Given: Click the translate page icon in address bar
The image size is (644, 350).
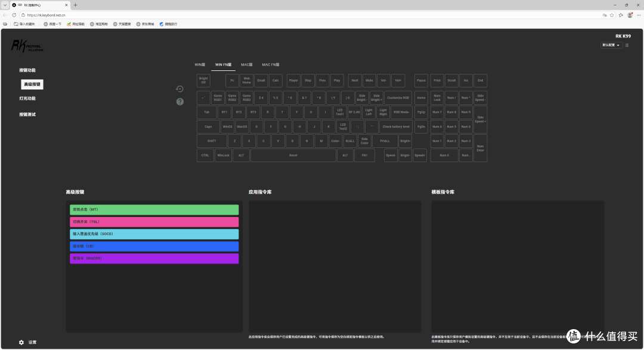Looking at the screenshot, I should (605, 15).
